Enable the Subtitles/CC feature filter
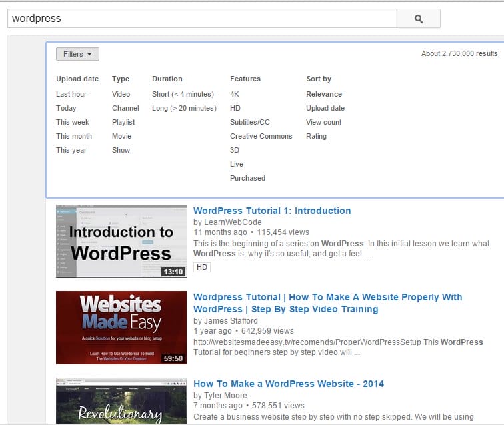Image resolution: width=504 pixels, height=425 pixels. click(250, 122)
